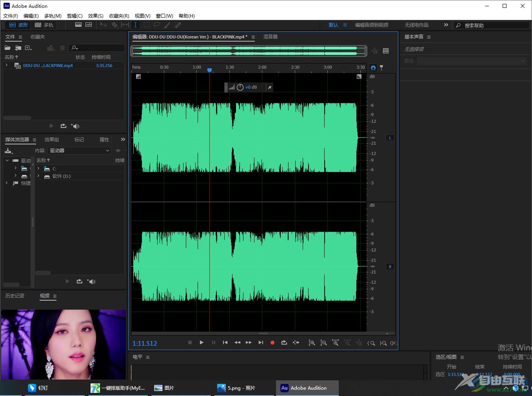Show more panel tabs chevron
Screen dimensions: 532x396
click(x=123, y=139)
